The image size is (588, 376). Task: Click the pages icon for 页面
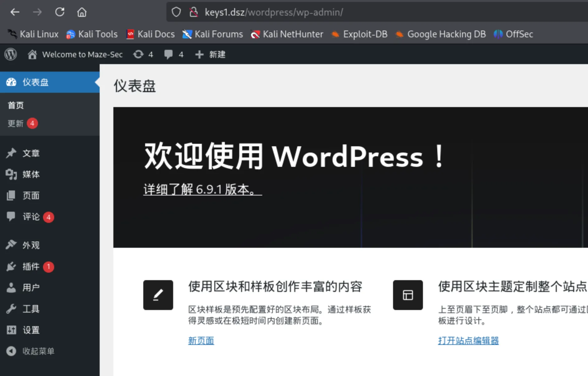tap(11, 195)
